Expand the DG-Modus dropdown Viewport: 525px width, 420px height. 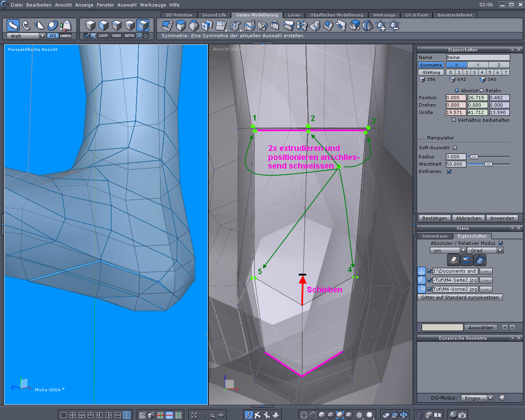[x=491, y=398]
